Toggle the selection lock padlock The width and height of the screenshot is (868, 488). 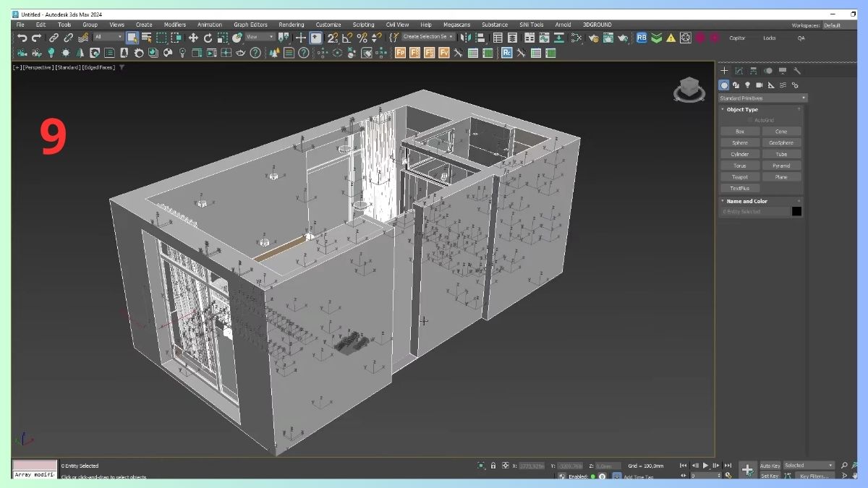pos(494,466)
